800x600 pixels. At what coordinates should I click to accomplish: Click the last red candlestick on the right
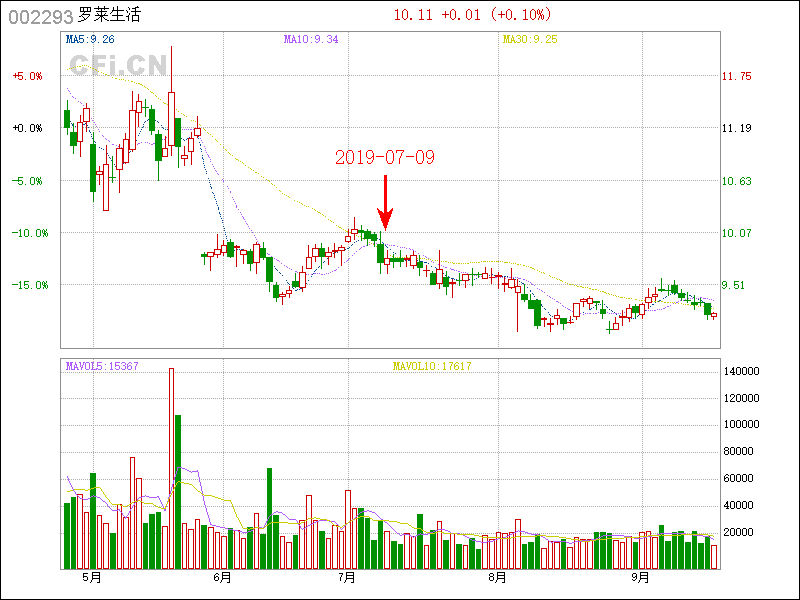[x=714, y=316]
